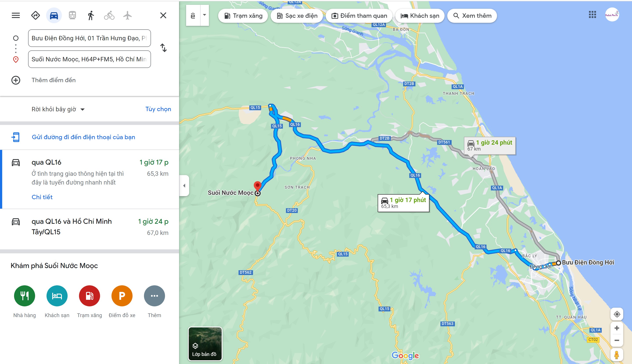Open the hamburger main menu
This screenshot has width=632, height=364.
[x=16, y=16]
